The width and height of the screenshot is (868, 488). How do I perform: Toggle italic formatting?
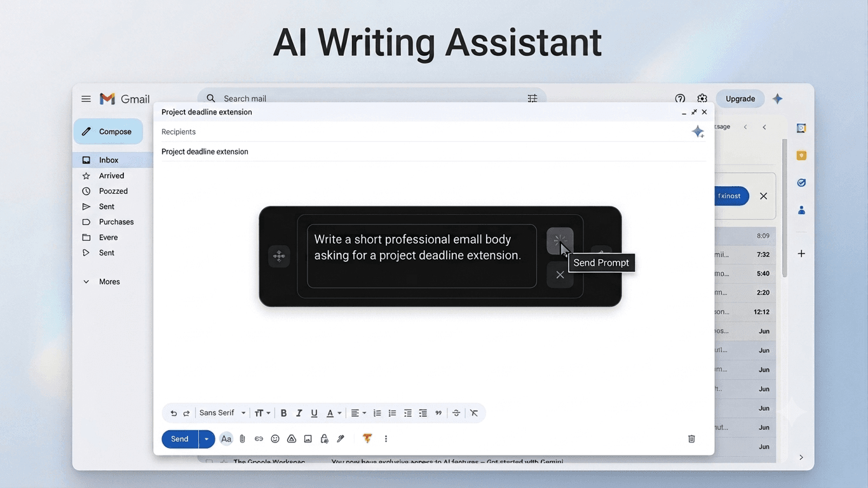(x=299, y=413)
